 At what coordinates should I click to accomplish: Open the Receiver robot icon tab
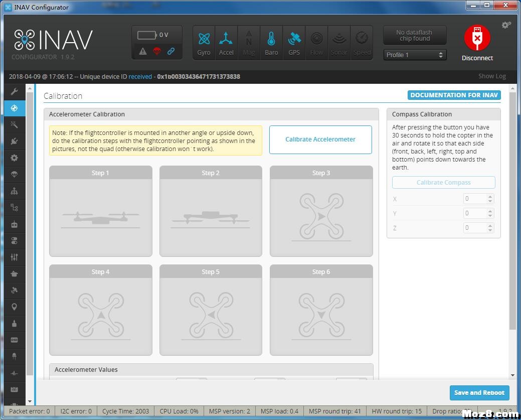coord(14,224)
